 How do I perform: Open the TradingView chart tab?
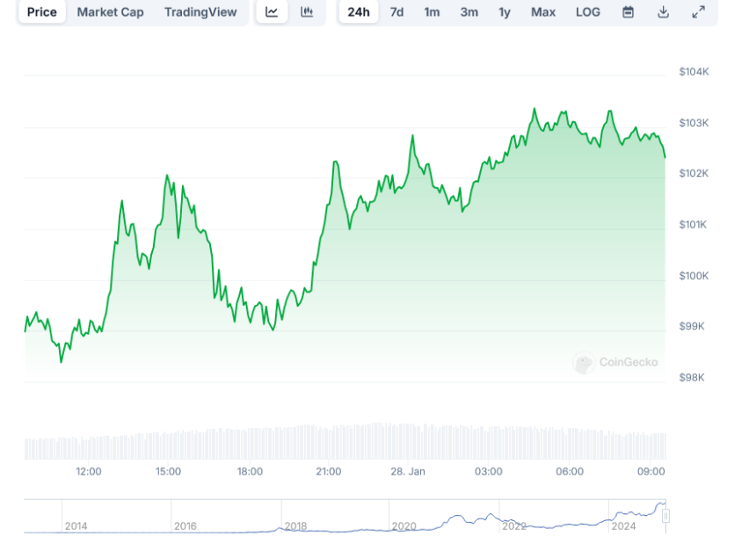200,12
